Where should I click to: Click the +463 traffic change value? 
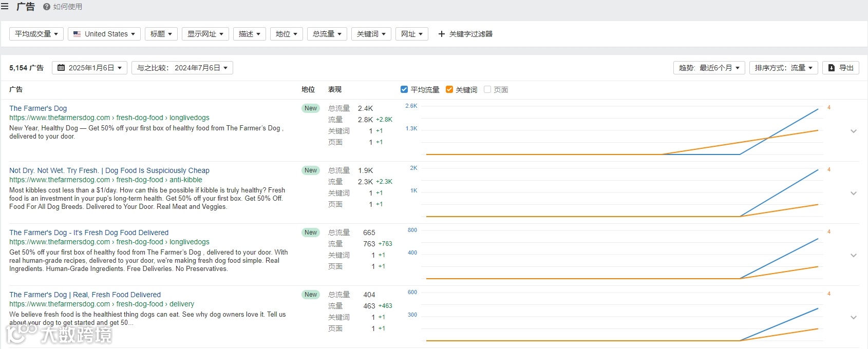(x=385, y=306)
